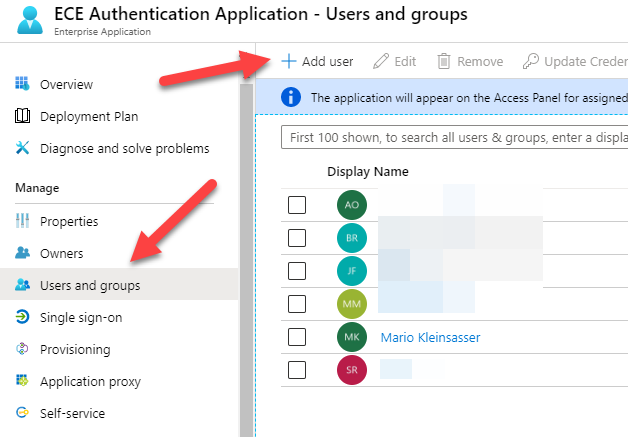Screen dimensions: 628x437
Task: Click the Owners people icon
Action: point(22,253)
